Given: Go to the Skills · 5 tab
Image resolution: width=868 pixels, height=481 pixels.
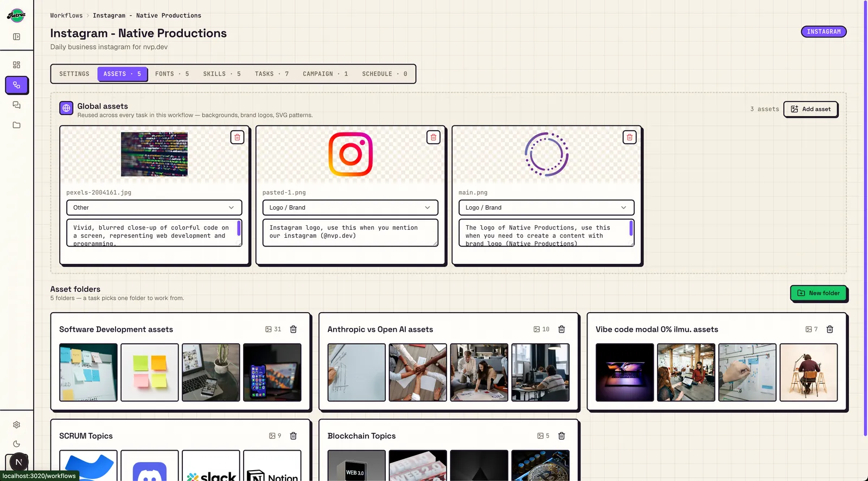Looking at the screenshot, I should 222,74.
